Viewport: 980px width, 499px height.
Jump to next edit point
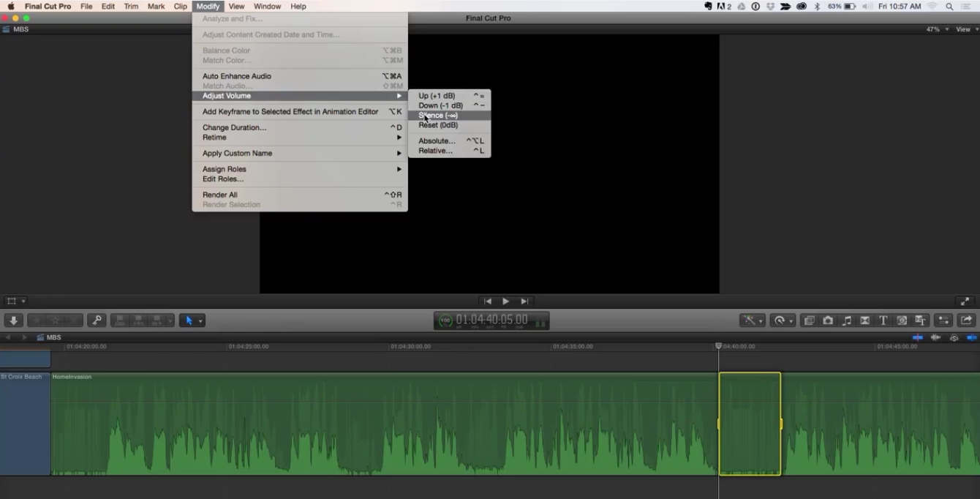[x=524, y=301]
